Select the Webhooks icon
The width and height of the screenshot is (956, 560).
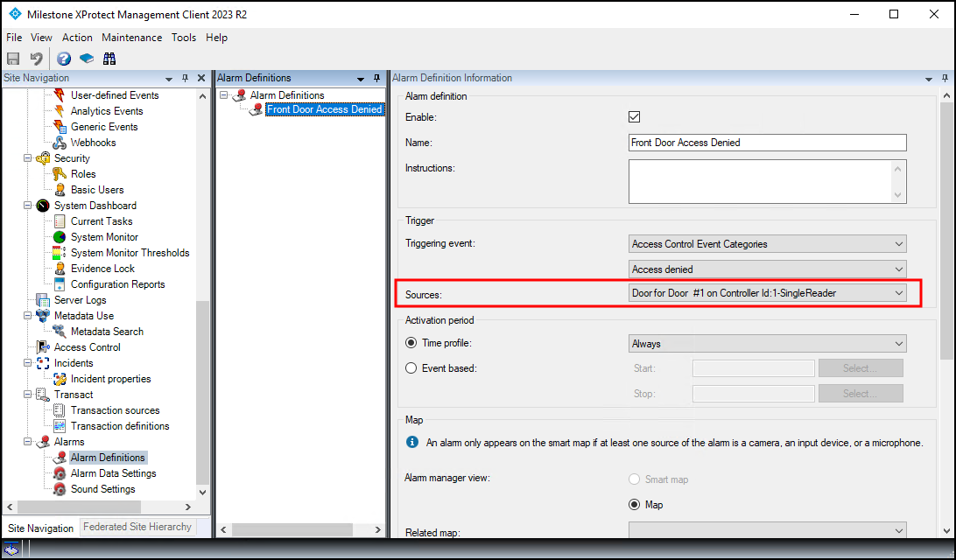pyautogui.click(x=60, y=143)
